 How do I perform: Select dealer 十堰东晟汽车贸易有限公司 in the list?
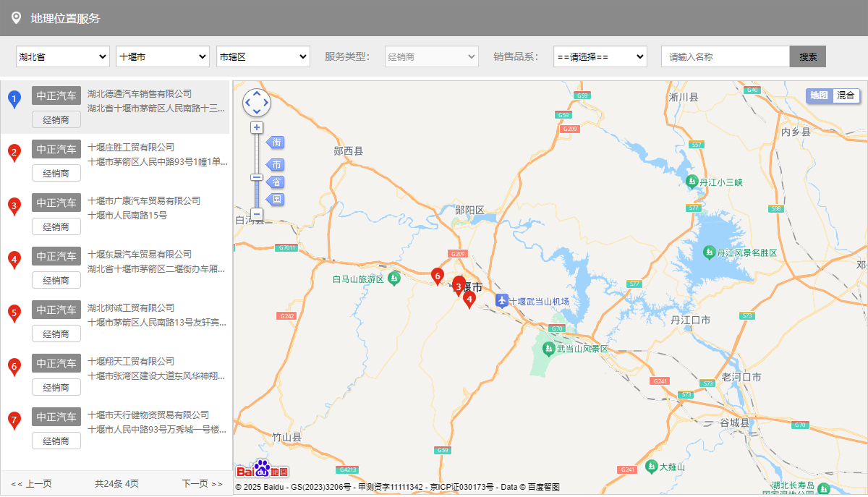(x=140, y=254)
